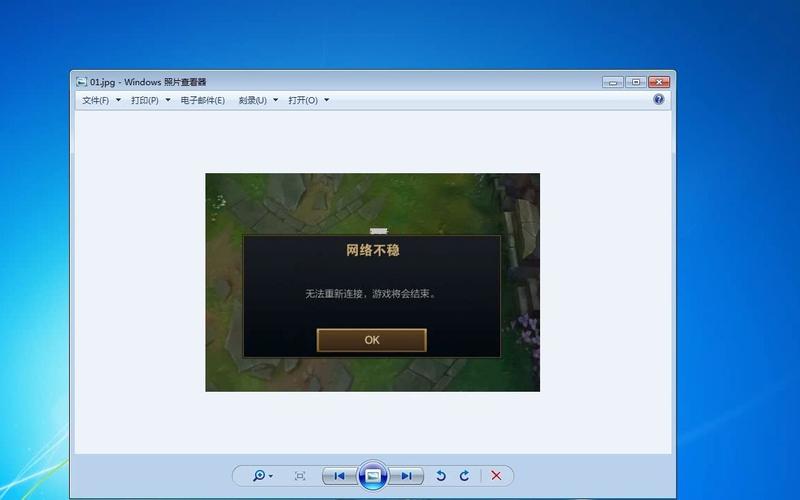800x500 pixels.
Task: Open the 电子邮件(E) menu item
Action: click(x=203, y=100)
